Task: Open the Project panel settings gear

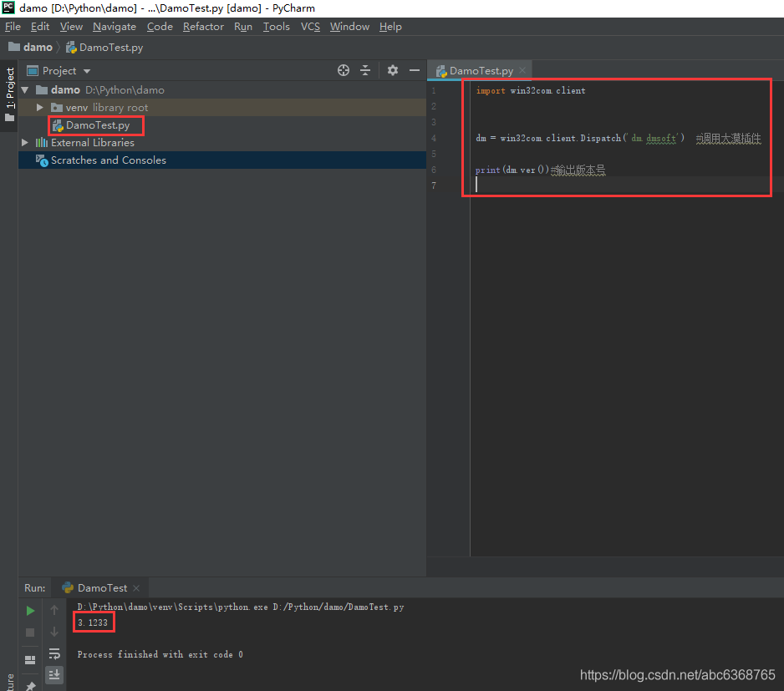Action: 393,71
